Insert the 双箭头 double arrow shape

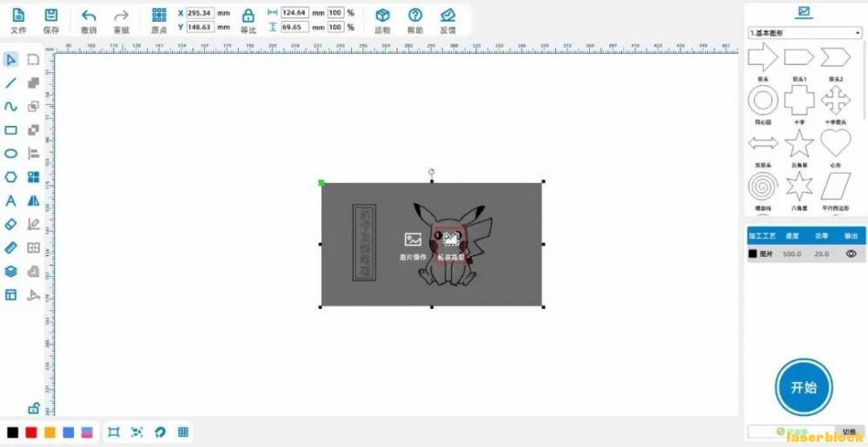[763, 144]
